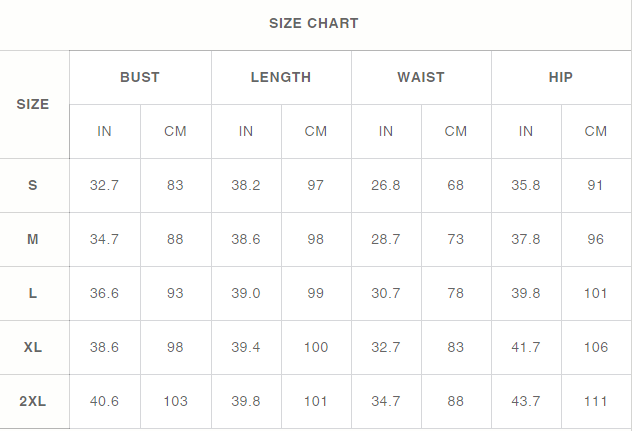
Task: Select the WAIST column header
Action: point(421,77)
